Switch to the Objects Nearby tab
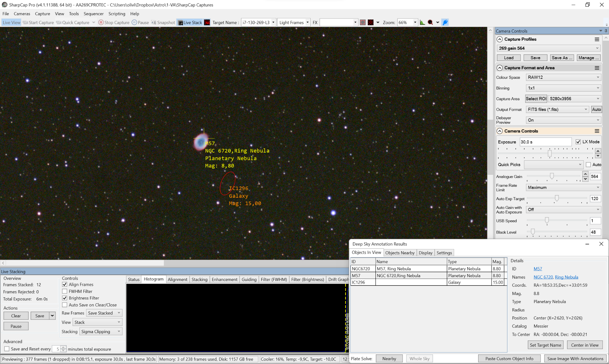 click(400, 253)
